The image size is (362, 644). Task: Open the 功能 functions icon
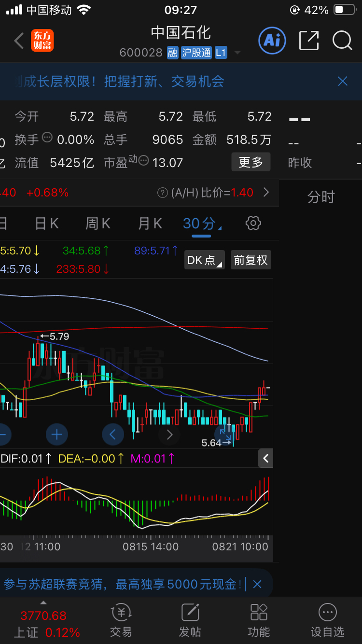pos(259,621)
